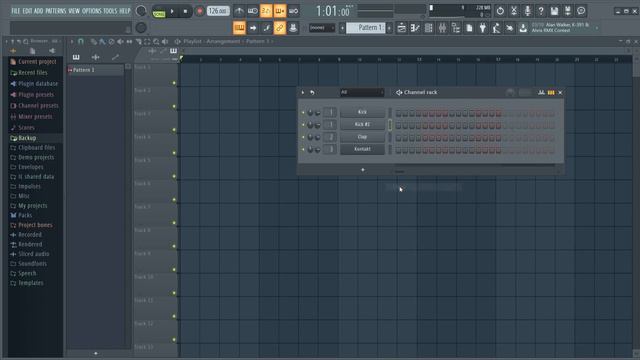
Task: Toggle the Kick channel mute LED
Action: (x=303, y=112)
